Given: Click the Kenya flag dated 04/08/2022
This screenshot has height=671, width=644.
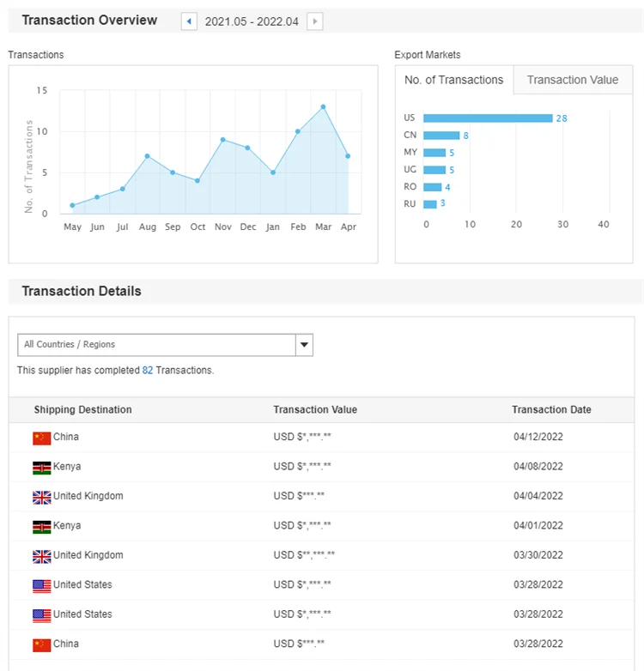Looking at the screenshot, I should click(41, 468).
